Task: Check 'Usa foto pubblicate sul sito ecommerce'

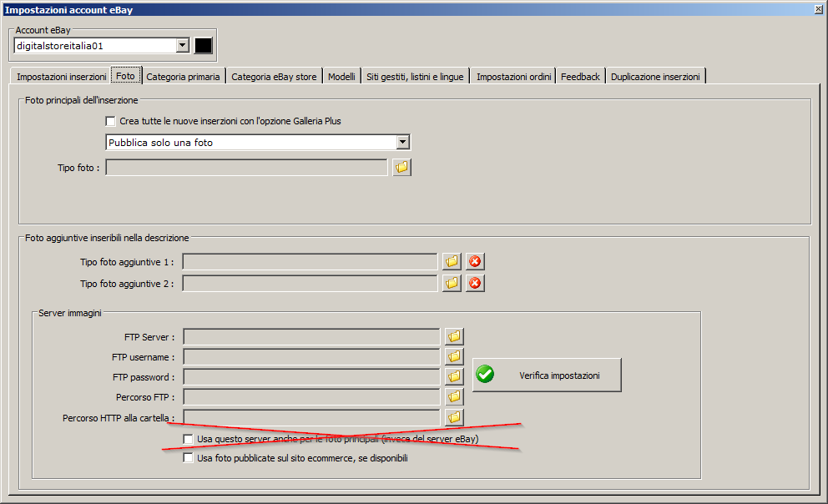Action: point(188,457)
